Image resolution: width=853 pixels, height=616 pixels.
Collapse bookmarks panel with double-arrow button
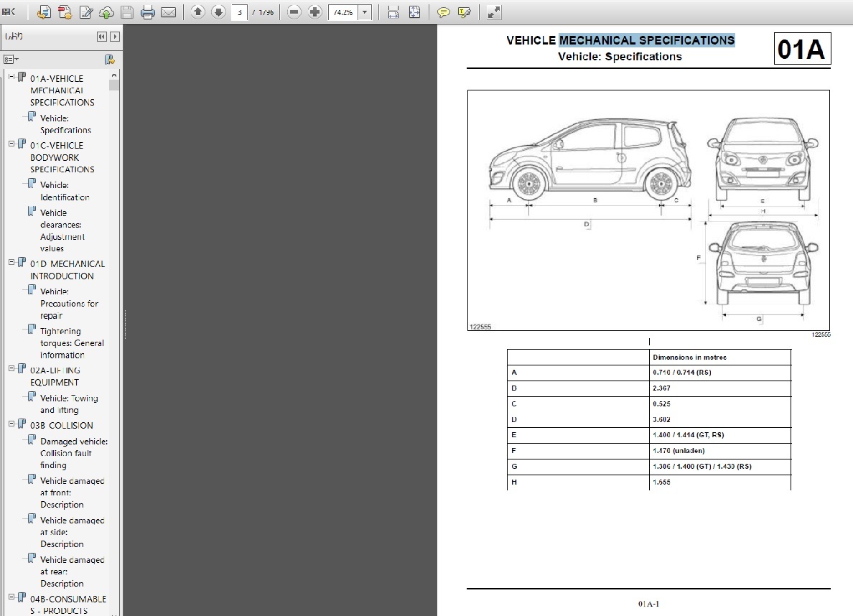pyautogui.click(x=102, y=37)
